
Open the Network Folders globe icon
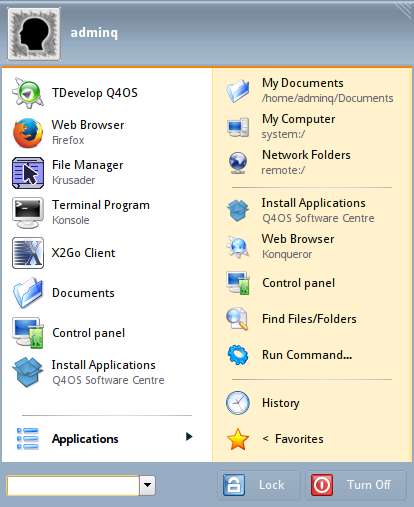(x=238, y=163)
